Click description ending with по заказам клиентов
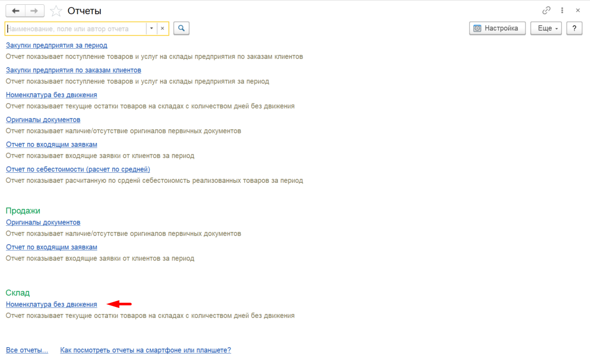 point(154,57)
